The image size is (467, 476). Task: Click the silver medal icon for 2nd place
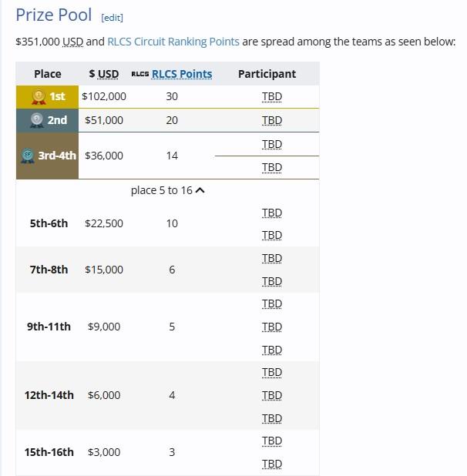(x=37, y=120)
